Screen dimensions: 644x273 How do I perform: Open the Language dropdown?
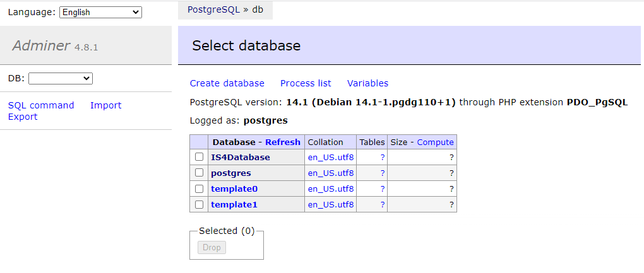(x=100, y=13)
